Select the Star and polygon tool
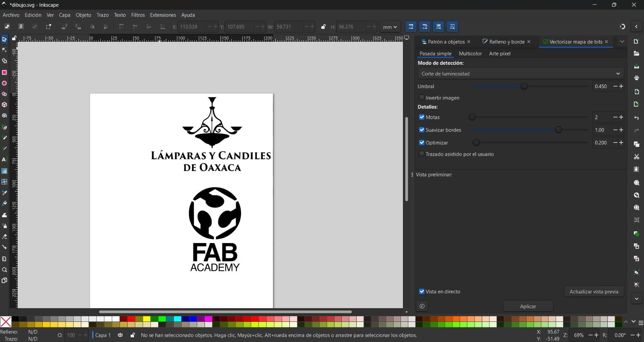Screen dimensions: 644x342 4,94
